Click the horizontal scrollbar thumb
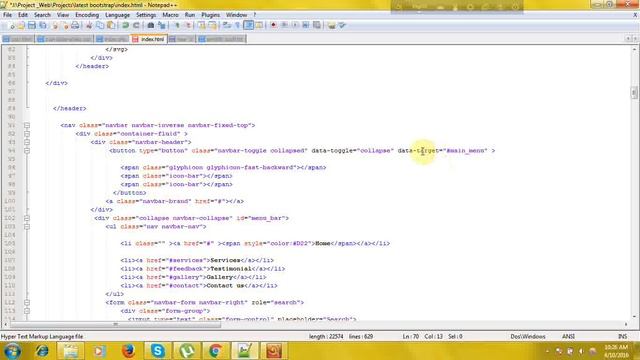The width and height of the screenshot is (640, 360). pyautogui.click(x=116, y=324)
